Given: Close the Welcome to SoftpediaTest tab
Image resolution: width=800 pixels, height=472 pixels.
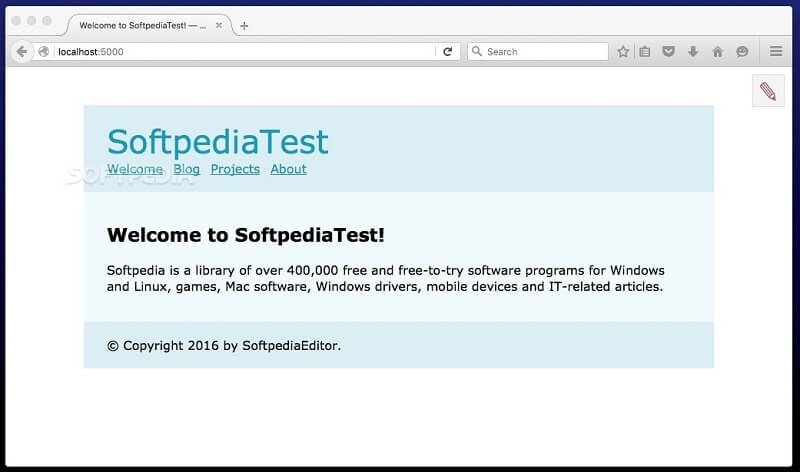Looking at the screenshot, I should (x=219, y=25).
